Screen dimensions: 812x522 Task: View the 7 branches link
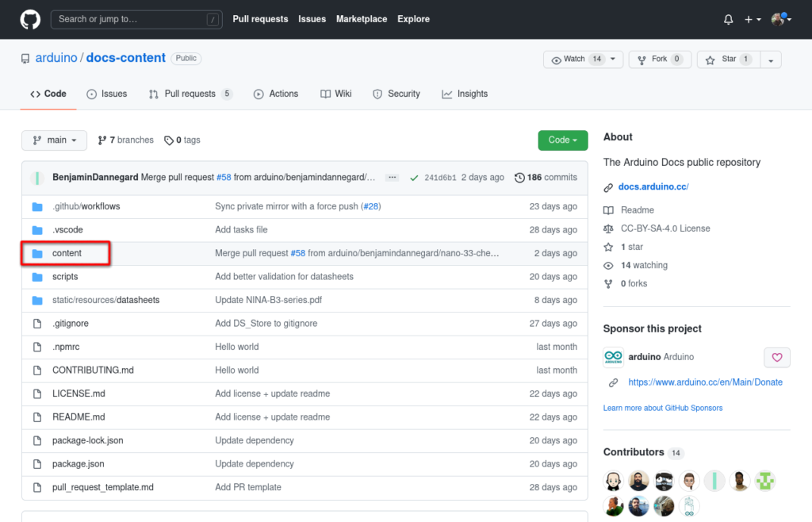(126, 140)
